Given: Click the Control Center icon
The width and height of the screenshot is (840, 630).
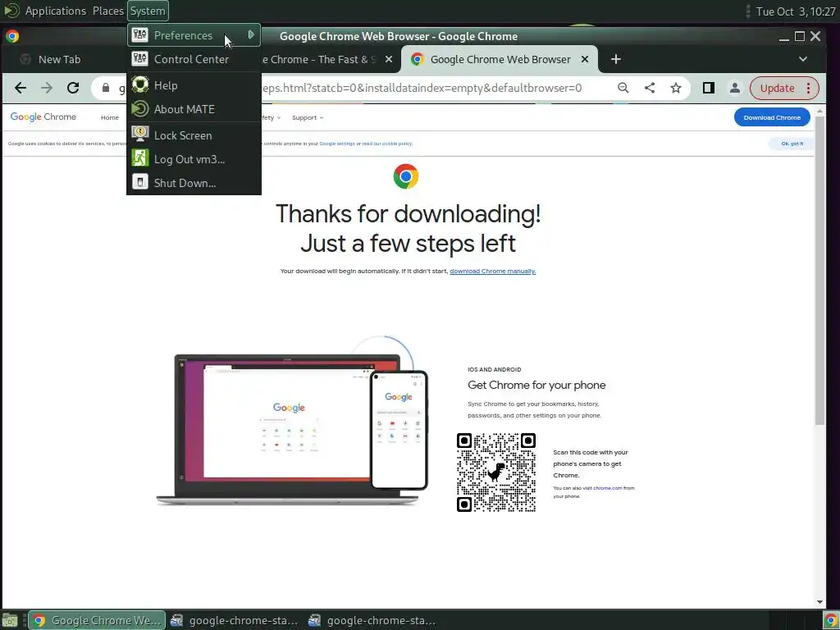Looking at the screenshot, I should point(139,58).
